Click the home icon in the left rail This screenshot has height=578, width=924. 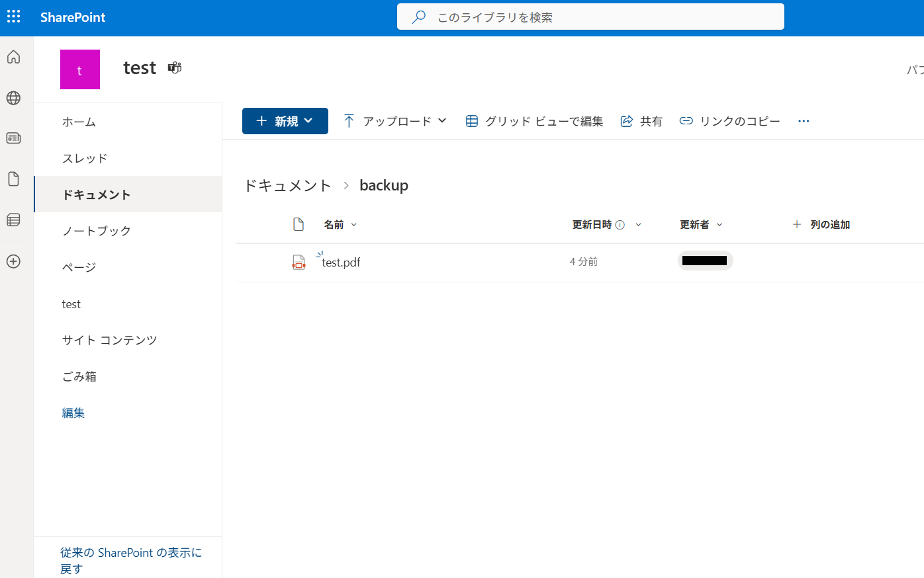tap(13, 57)
